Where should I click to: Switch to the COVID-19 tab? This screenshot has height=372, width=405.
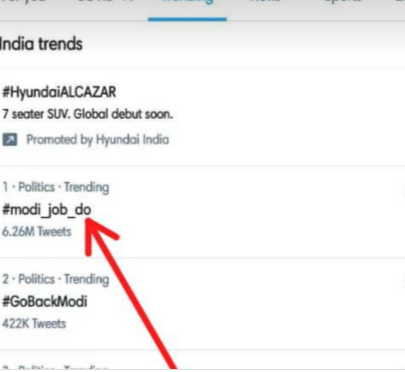coord(106,2)
